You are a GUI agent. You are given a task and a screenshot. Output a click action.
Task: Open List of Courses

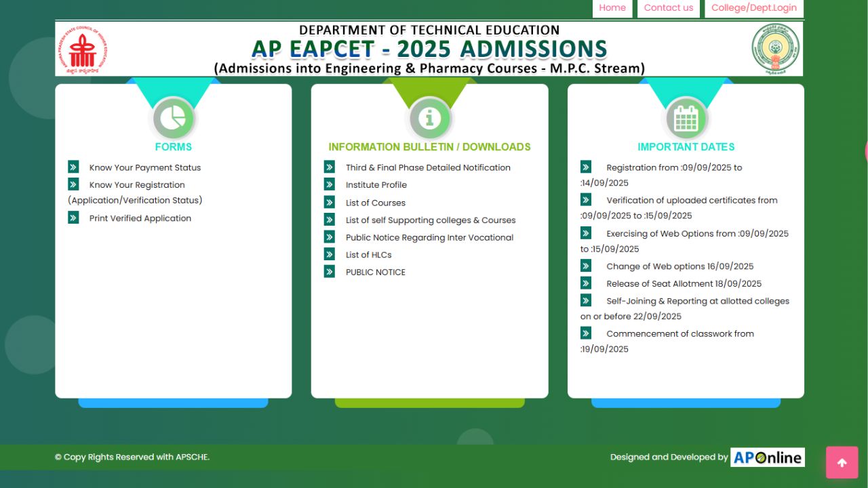click(x=376, y=203)
